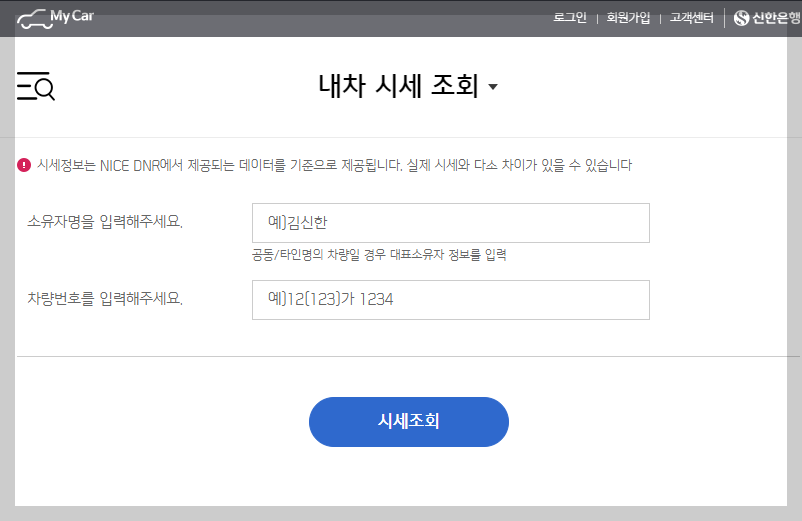Screen dimensions: 802x521
Task: Click the NICE DNR notice text
Action: pyautogui.click(x=335, y=165)
